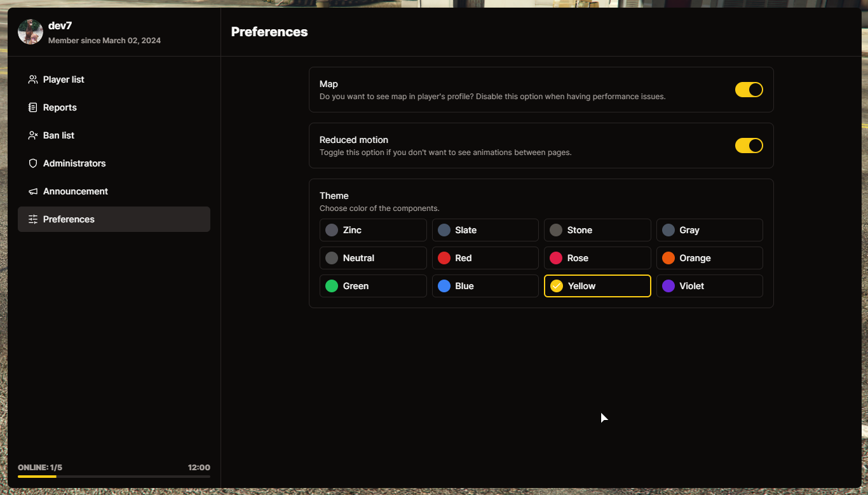Click the Preferences sliders icon
This screenshot has height=495, width=868.
33,219
